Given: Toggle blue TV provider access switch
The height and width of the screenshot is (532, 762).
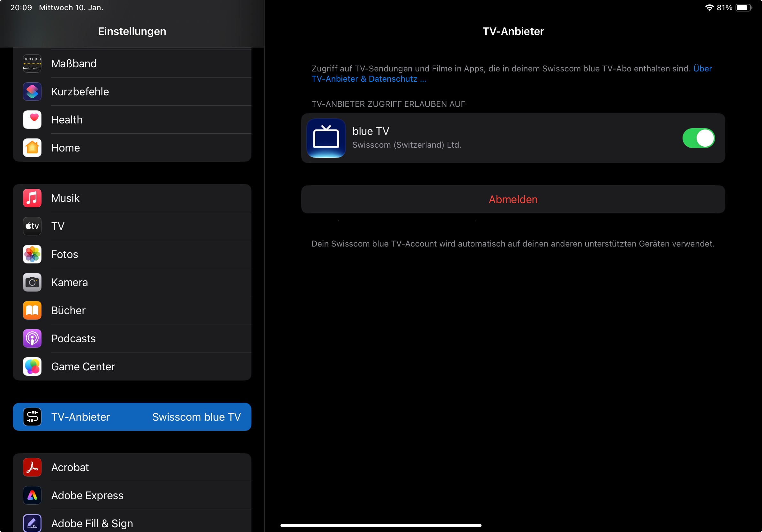Looking at the screenshot, I should 698,138.
